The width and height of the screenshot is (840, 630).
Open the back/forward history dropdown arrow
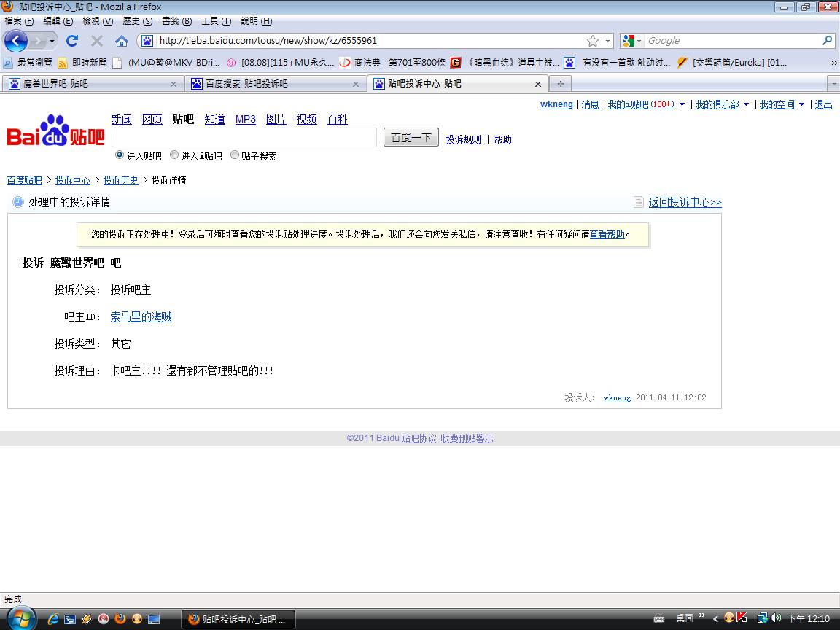[x=52, y=41]
